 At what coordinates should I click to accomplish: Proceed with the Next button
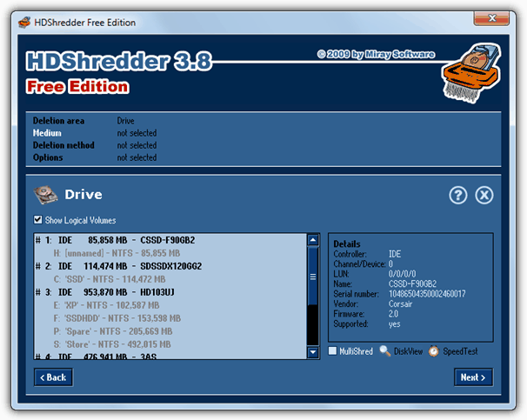click(x=473, y=377)
